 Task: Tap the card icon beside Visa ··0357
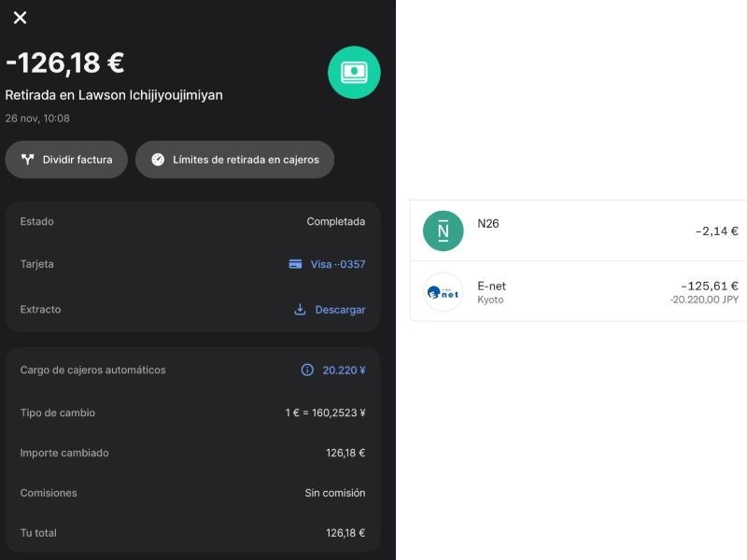(x=295, y=264)
